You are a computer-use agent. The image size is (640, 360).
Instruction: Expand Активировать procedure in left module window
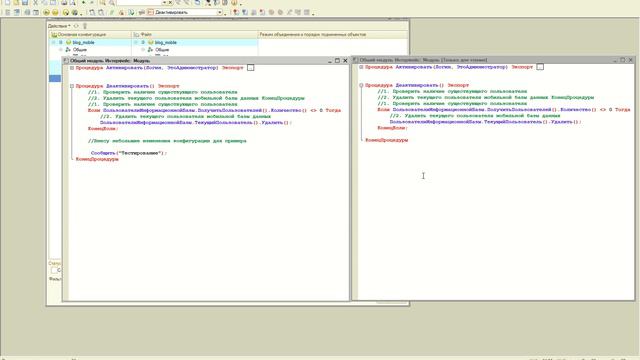point(72,68)
